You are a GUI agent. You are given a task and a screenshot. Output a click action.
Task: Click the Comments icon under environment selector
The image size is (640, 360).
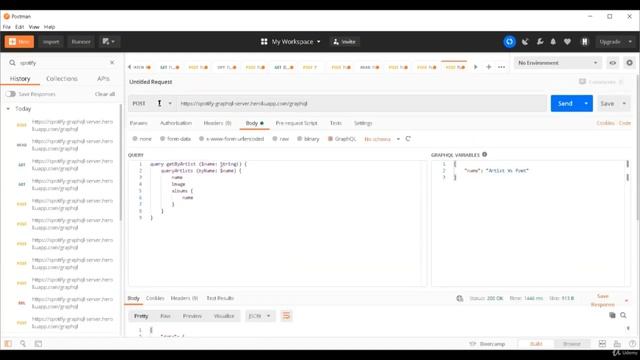[582, 82]
